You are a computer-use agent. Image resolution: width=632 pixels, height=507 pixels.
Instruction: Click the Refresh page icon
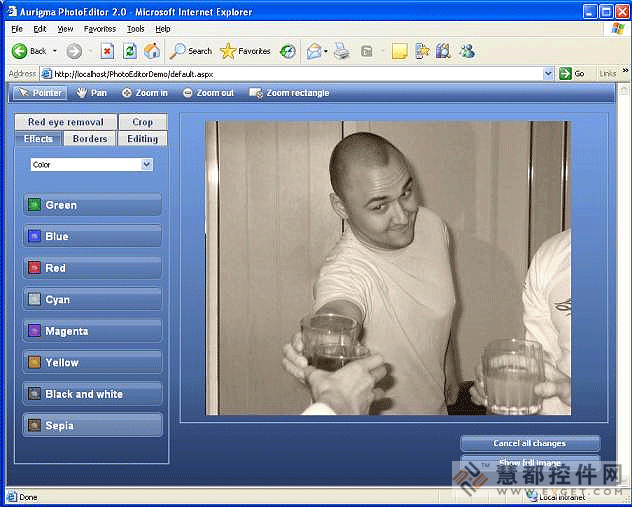pyautogui.click(x=130, y=51)
